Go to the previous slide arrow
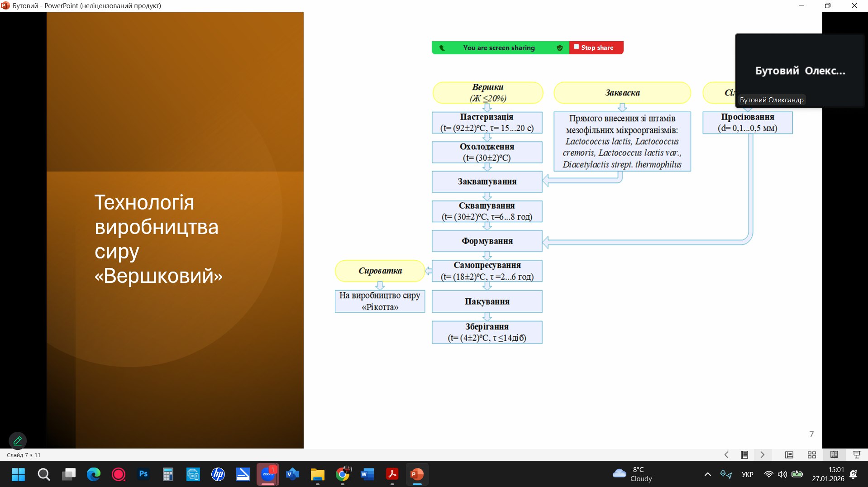Screen dimensions: 868x487 (x=726, y=455)
